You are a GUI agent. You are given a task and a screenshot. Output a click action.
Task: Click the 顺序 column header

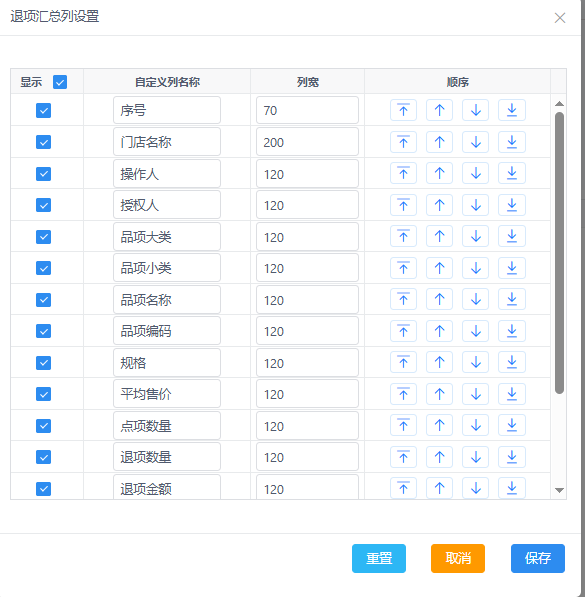click(x=457, y=82)
